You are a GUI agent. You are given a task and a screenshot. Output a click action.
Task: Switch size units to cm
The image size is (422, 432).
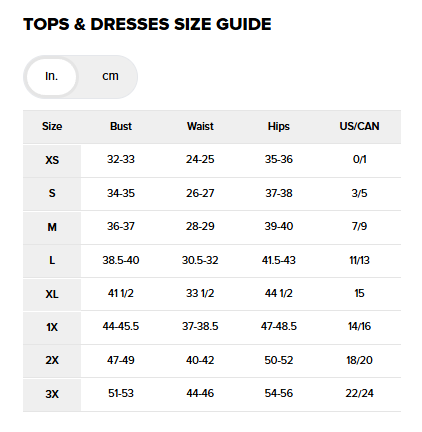(x=110, y=76)
